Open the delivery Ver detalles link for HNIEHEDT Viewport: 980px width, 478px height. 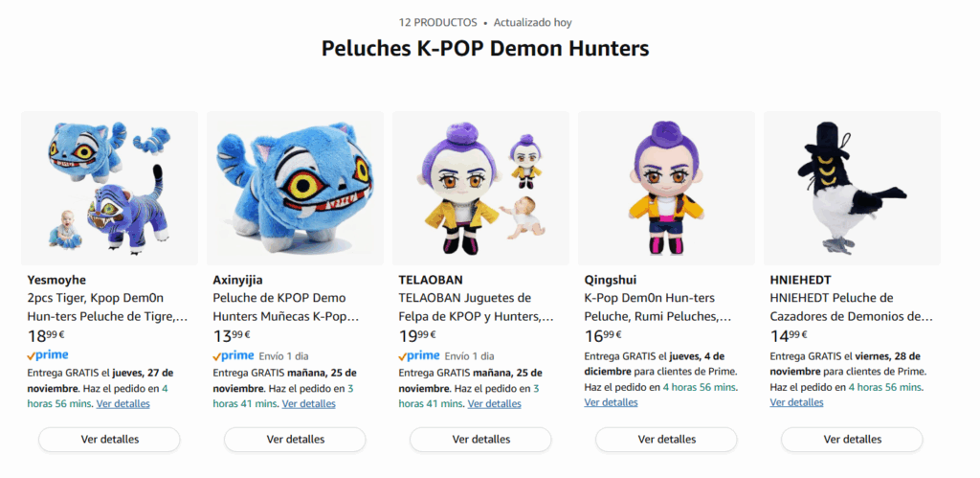click(796, 402)
